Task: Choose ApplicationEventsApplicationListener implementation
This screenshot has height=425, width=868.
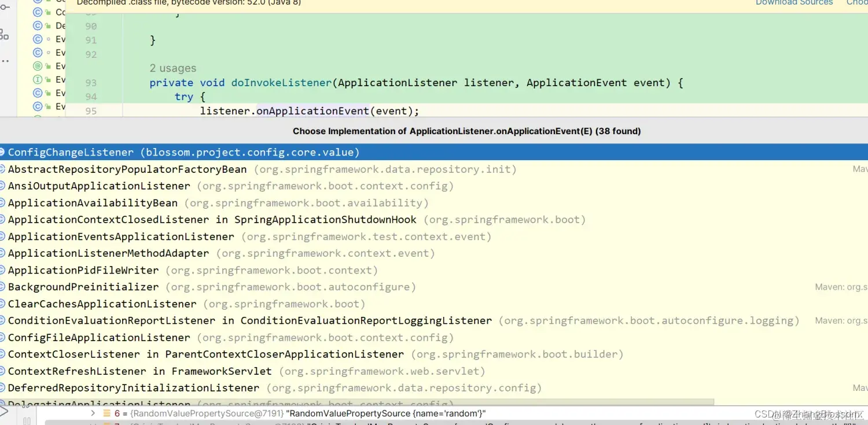Action: 434,236
